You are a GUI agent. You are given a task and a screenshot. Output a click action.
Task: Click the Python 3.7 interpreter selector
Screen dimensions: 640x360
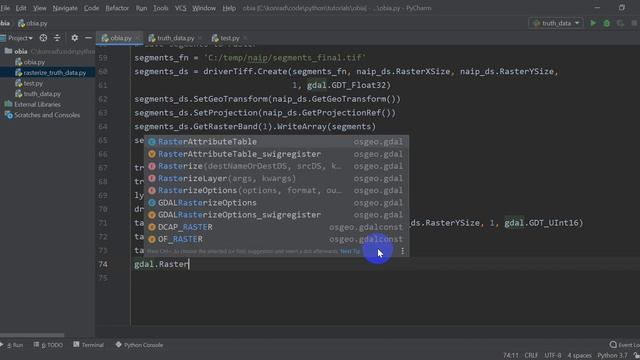pyautogui.click(x=612, y=356)
